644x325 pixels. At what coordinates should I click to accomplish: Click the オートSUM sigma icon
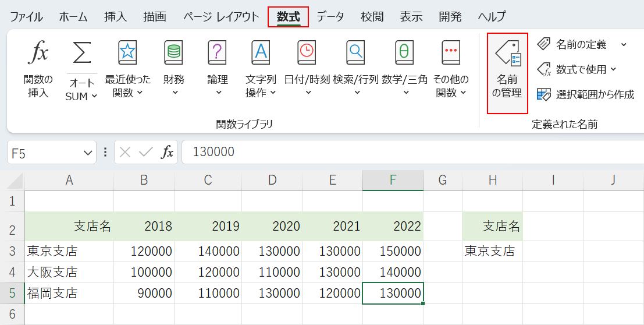click(81, 54)
